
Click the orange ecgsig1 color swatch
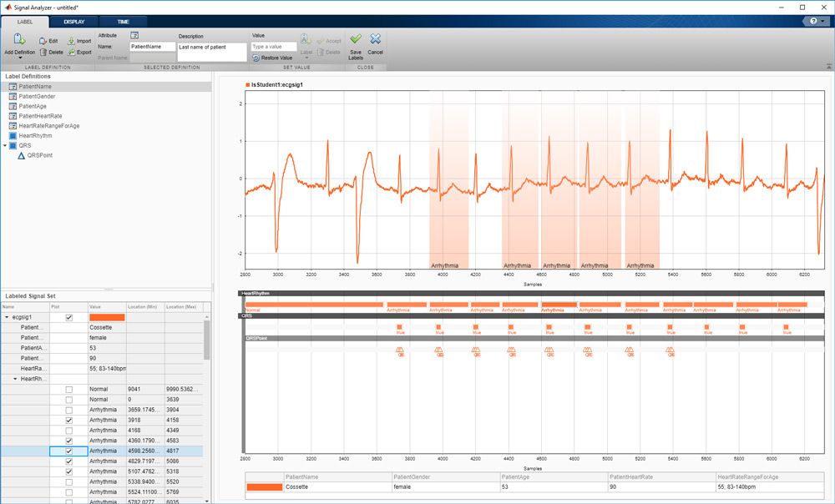[106, 317]
